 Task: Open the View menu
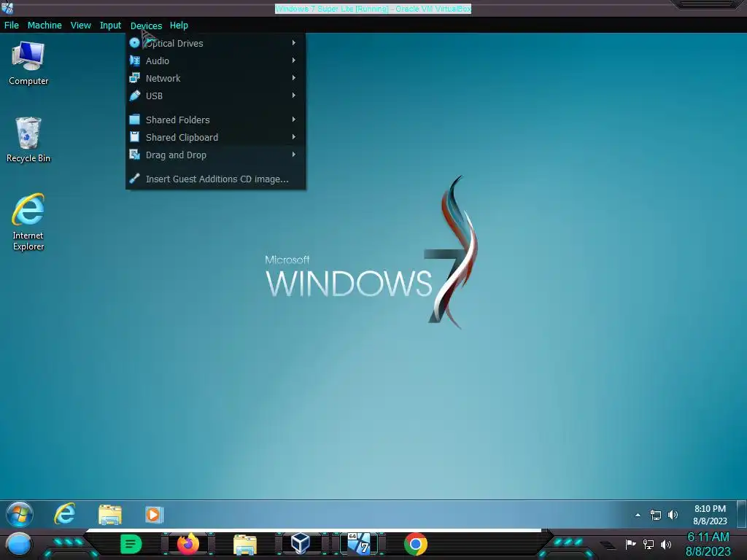coord(80,26)
